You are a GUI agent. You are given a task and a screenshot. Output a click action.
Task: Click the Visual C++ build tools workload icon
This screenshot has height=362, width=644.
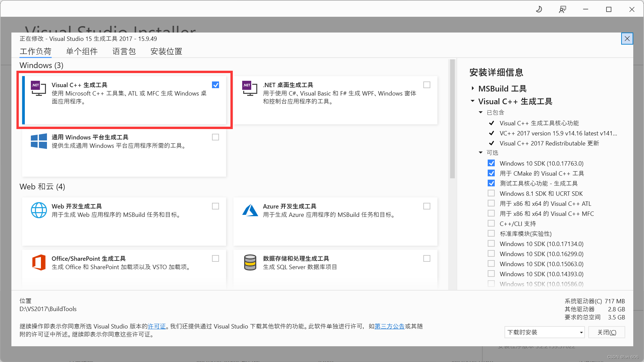click(x=38, y=88)
